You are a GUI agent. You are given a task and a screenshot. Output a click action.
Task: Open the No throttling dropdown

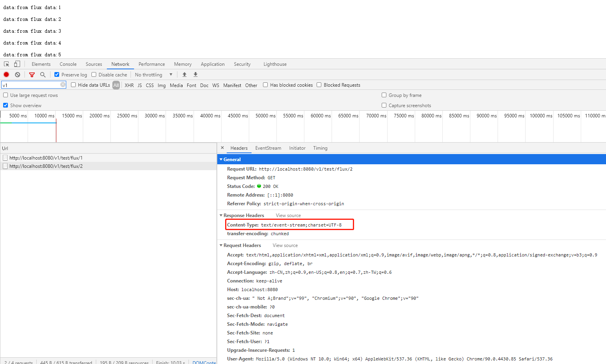[154, 74]
